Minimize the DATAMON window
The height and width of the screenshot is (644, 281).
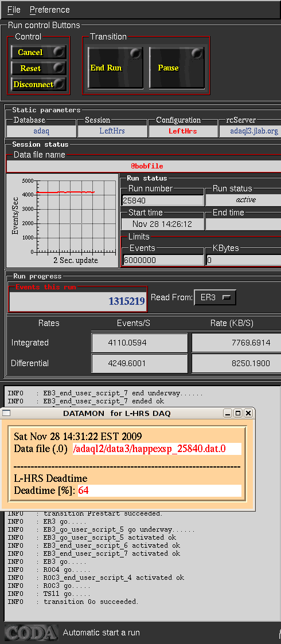click(227, 413)
